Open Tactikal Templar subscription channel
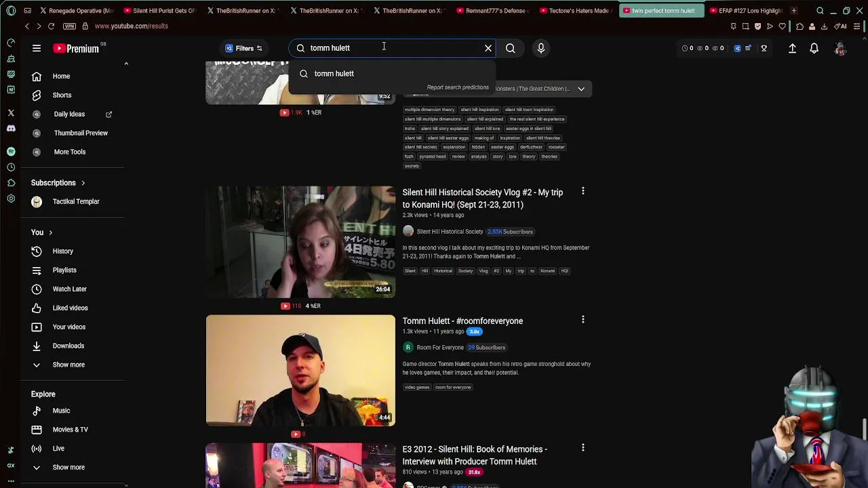The height and width of the screenshot is (488, 868). [66, 201]
